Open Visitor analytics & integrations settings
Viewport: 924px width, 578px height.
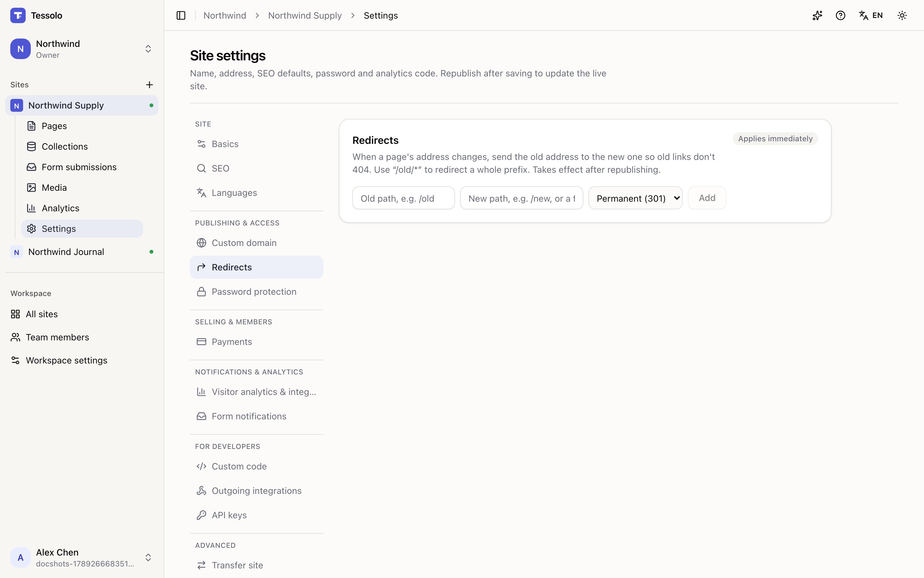(x=257, y=392)
